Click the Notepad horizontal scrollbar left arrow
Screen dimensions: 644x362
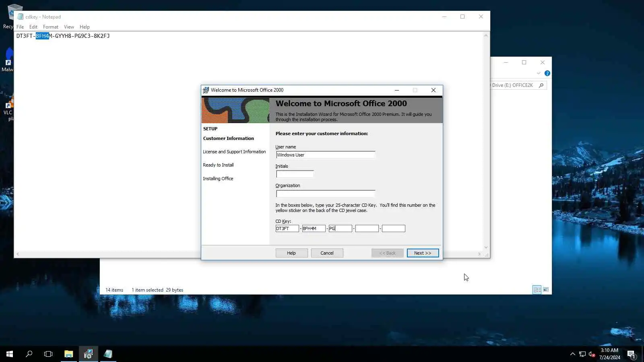pyautogui.click(x=18, y=254)
